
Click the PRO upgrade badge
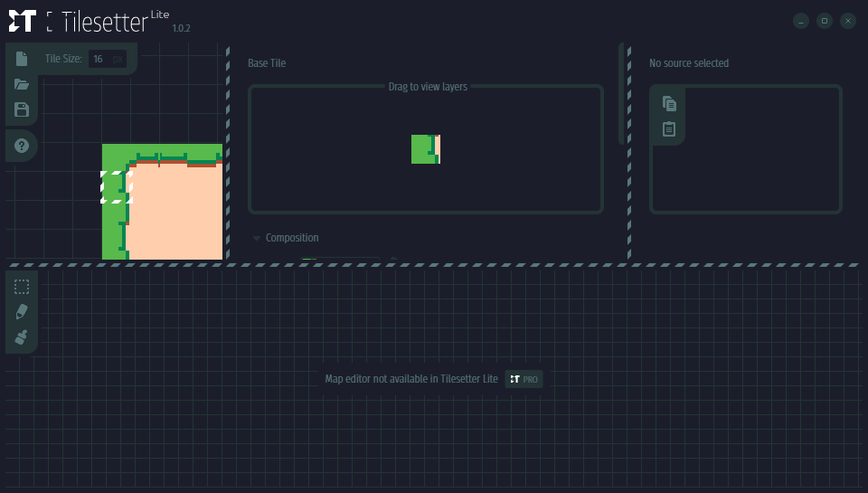[524, 379]
